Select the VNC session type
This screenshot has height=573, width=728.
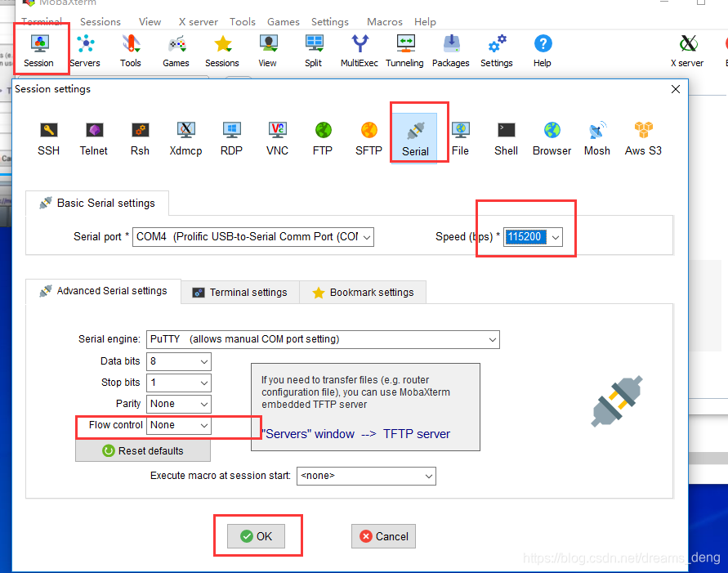277,139
